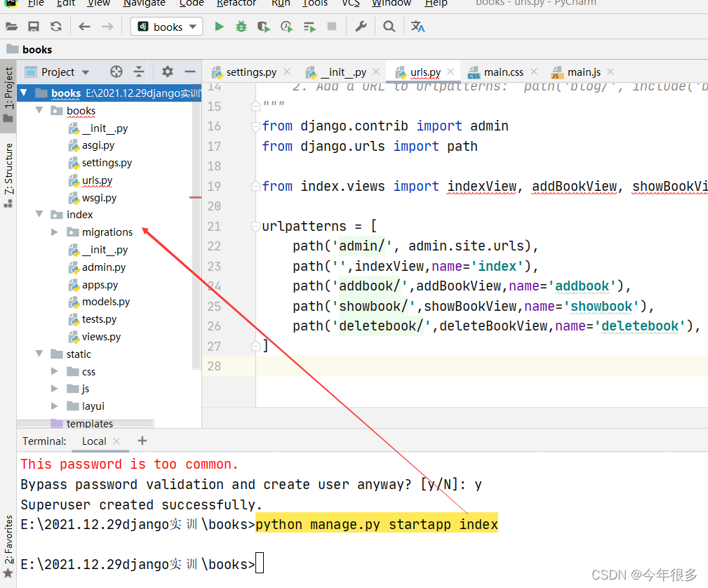
Task: Open the Project view type dropdown
Action: (x=86, y=72)
